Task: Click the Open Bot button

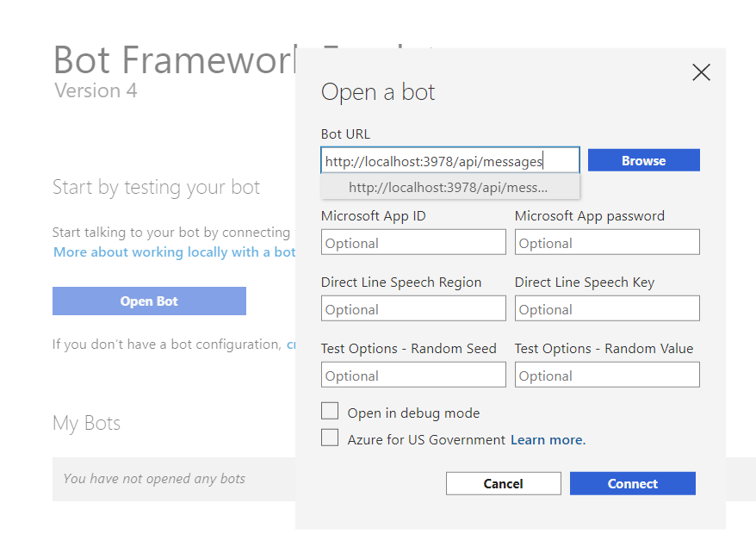Action: pyautogui.click(x=149, y=301)
